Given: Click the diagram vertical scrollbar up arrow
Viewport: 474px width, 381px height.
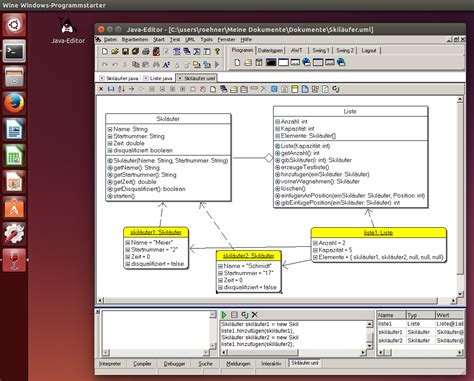Looking at the screenshot, I should (x=460, y=99).
